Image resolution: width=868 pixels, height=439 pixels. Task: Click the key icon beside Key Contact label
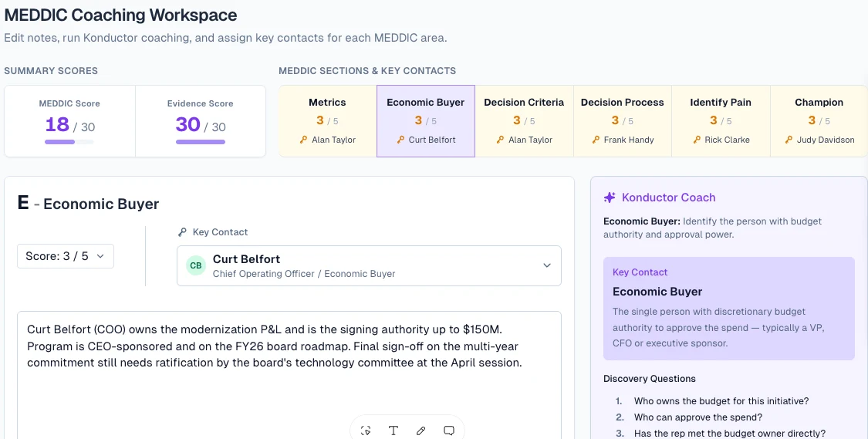[182, 232]
